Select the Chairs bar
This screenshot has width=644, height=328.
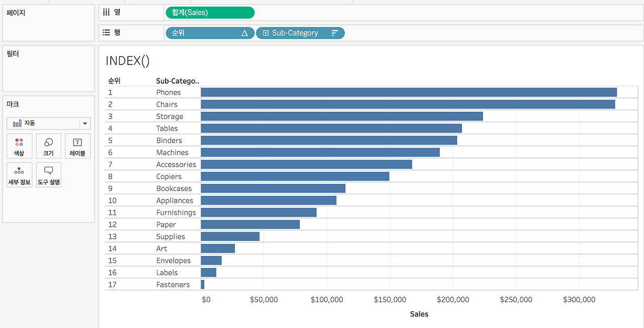408,104
